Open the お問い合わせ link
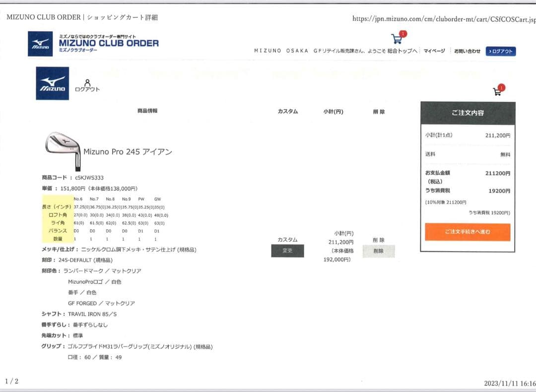Image resolution: width=536 pixels, height=392 pixels. pos(468,51)
